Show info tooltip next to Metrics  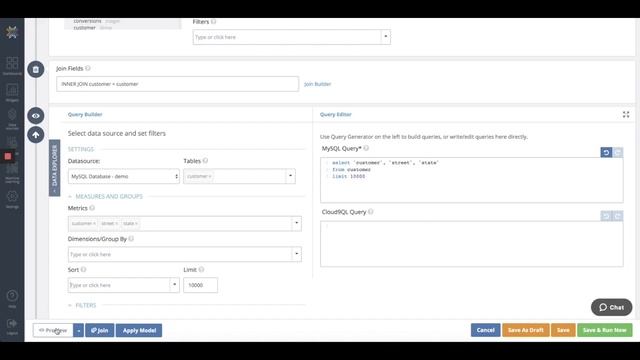tap(92, 208)
